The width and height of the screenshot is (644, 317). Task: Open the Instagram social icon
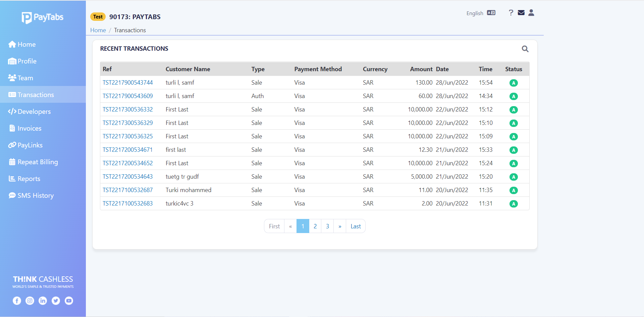coord(30,301)
